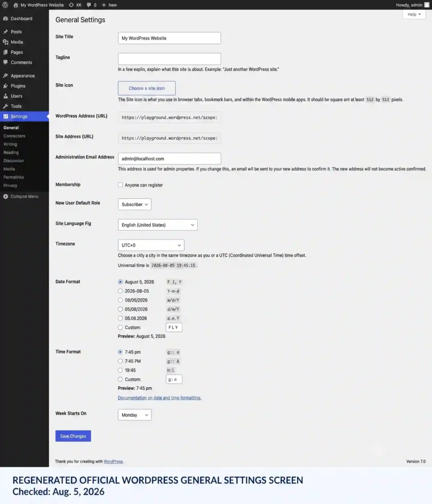The width and height of the screenshot is (432, 504).
Task: Click the Posts pushpin icon
Action: [5, 32]
